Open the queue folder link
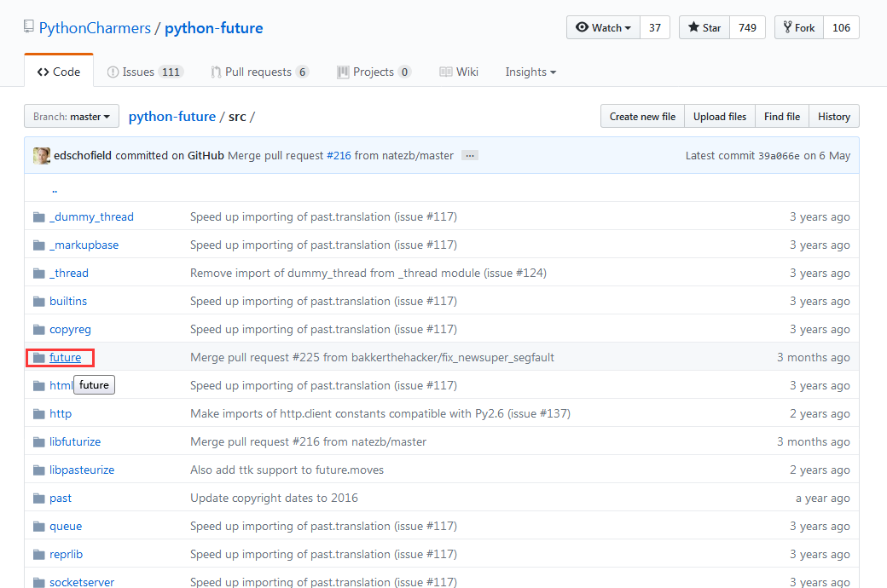 (66, 527)
